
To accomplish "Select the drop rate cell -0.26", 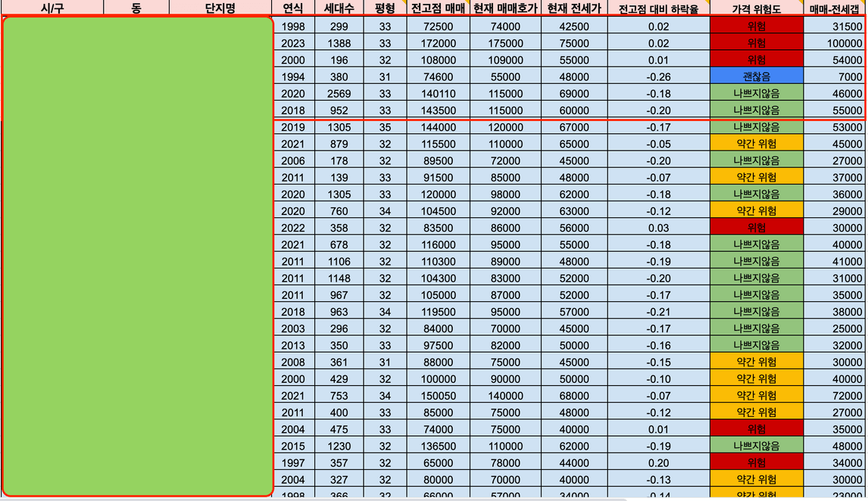I will (658, 76).
